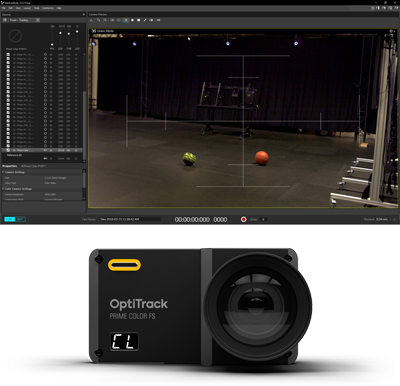400x386 pixels.
Task: Adjust the THR threshold slider handle
Action: [x=69, y=34]
